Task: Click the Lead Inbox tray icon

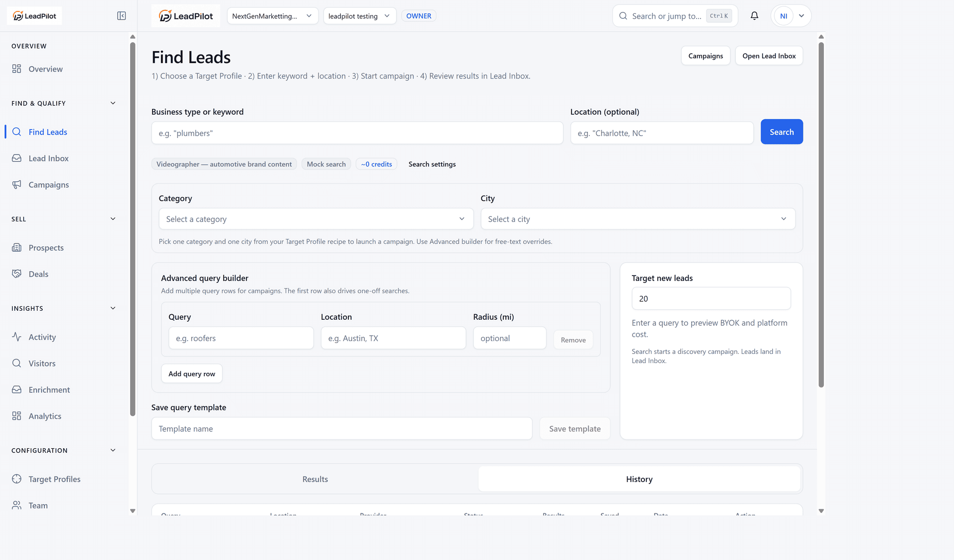Action: pyautogui.click(x=17, y=158)
